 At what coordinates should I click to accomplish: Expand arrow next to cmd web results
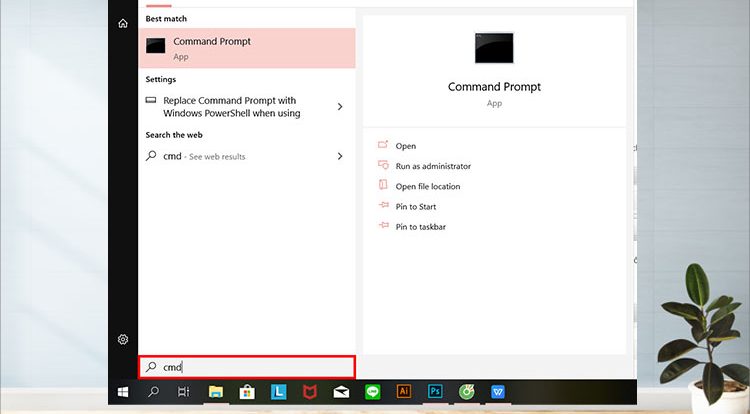tap(340, 156)
